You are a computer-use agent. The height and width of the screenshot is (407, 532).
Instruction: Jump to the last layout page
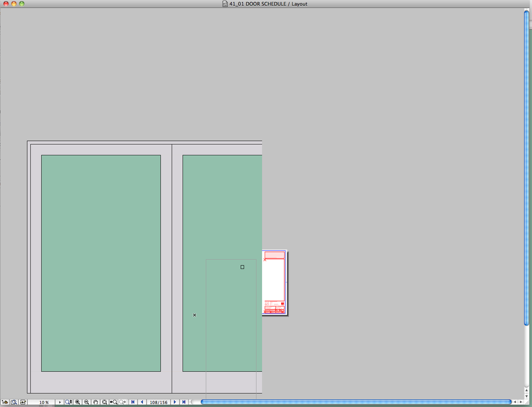[184, 402]
